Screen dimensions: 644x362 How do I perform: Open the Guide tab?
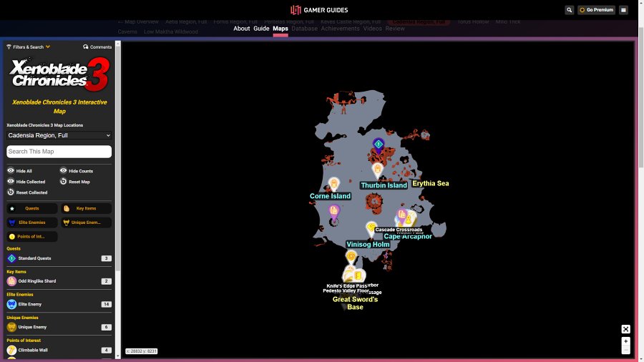click(x=261, y=29)
